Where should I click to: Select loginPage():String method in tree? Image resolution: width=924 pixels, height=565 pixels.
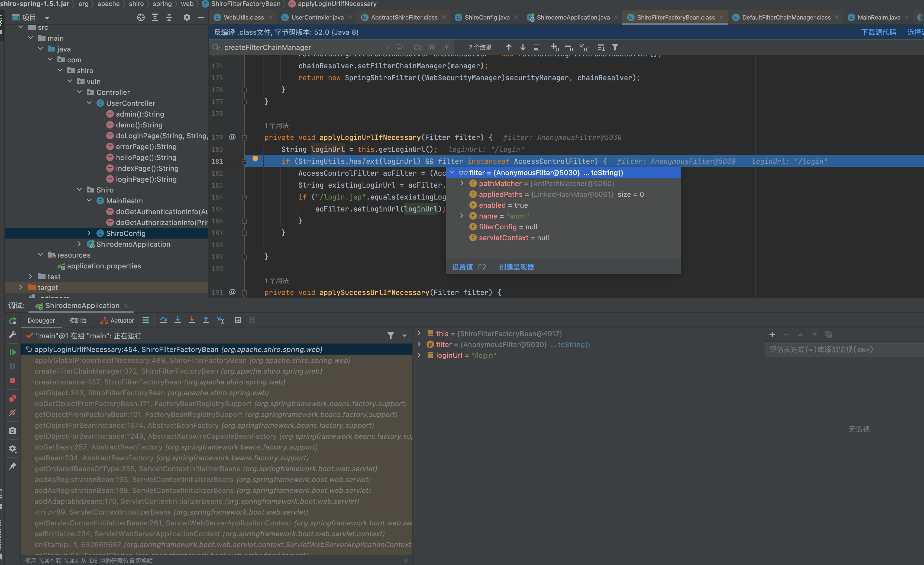click(146, 179)
